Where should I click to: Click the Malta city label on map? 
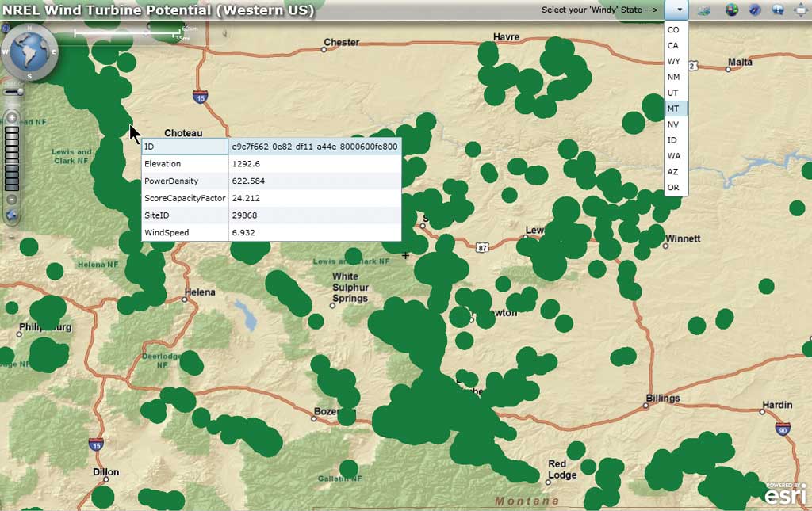coord(740,62)
